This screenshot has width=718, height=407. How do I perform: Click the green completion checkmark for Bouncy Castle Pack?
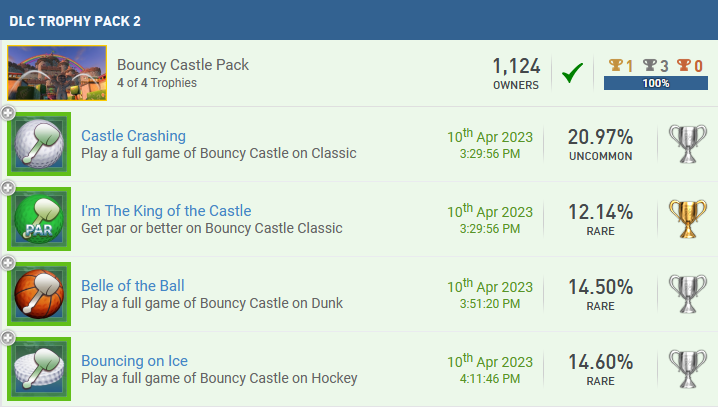(572, 73)
